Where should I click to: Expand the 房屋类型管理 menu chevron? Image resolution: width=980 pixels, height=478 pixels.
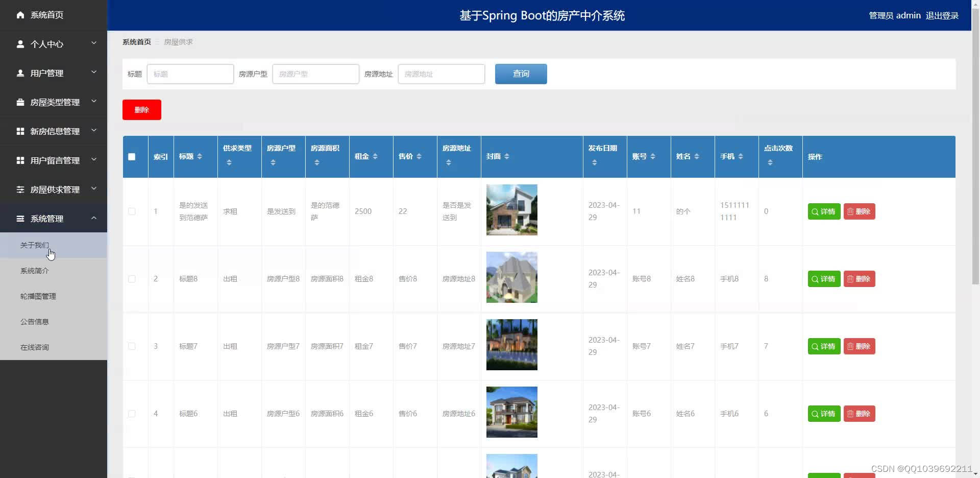tap(94, 102)
